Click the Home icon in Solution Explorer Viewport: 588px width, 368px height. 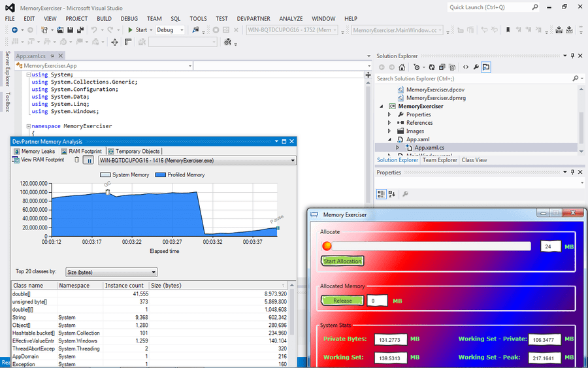pyautogui.click(x=402, y=67)
